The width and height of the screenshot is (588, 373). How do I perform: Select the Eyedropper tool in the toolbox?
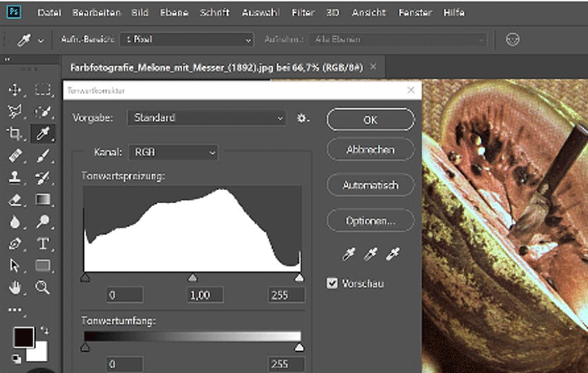[42, 134]
